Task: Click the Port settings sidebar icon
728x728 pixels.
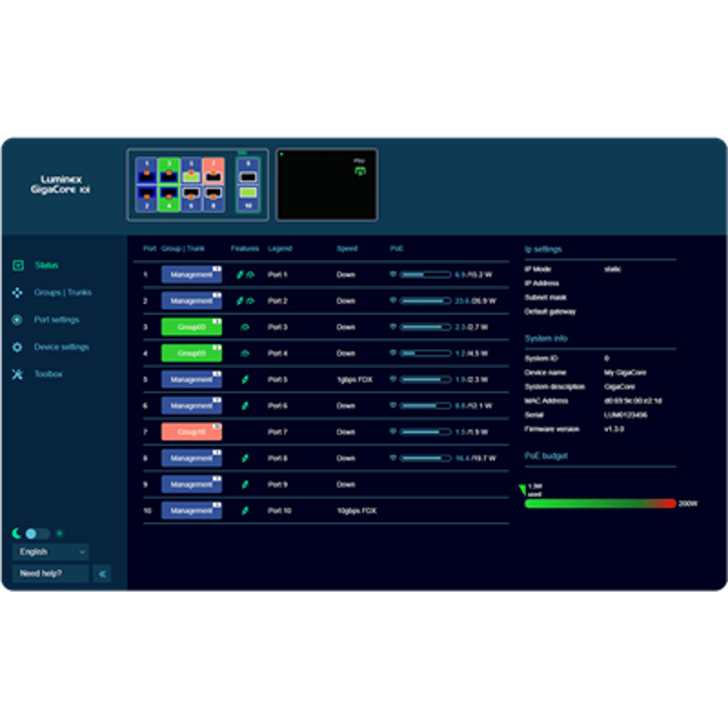Action: [x=17, y=320]
